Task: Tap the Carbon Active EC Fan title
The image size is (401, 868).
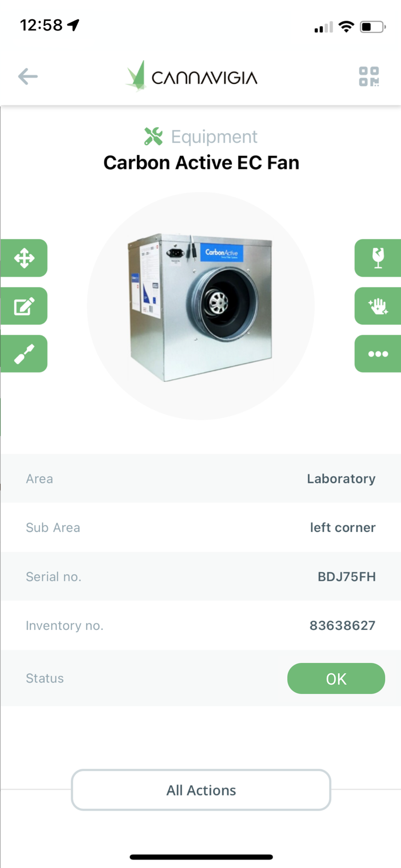Action: tap(201, 163)
